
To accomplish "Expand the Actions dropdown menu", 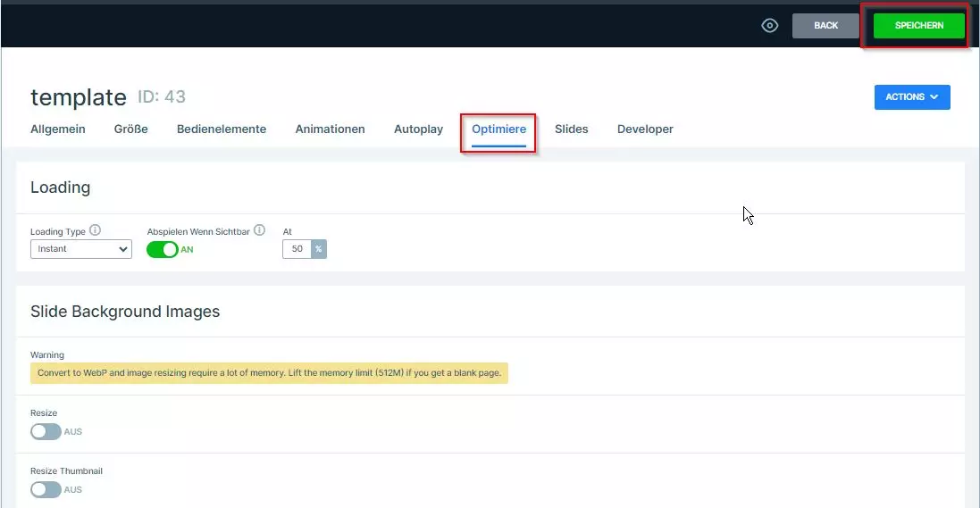I will [911, 97].
